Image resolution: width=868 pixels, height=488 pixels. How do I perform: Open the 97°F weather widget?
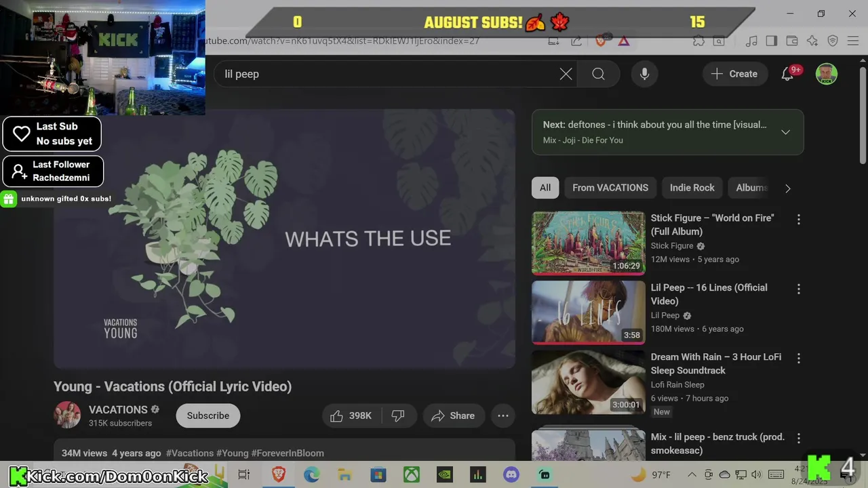click(x=651, y=474)
